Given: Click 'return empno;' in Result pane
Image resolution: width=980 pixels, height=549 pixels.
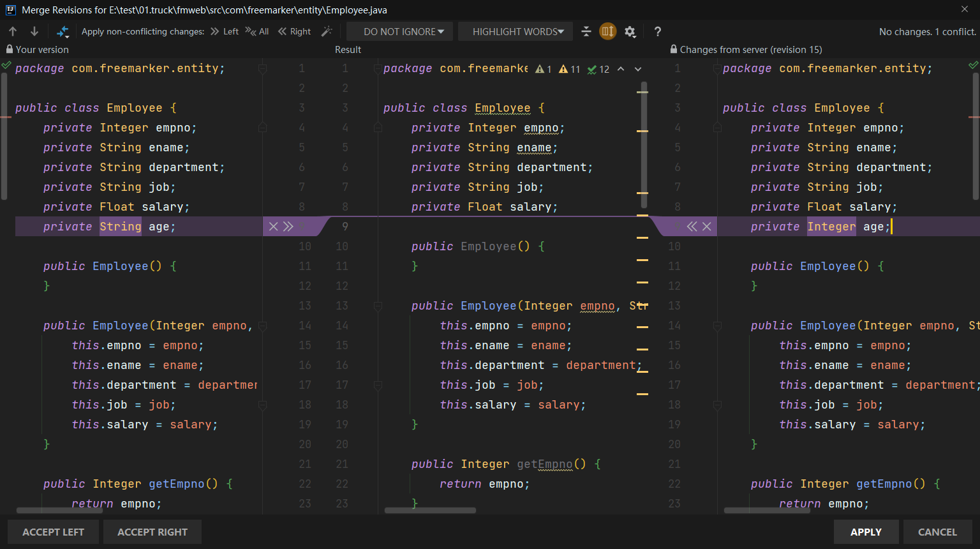Looking at the screenshot, I should (x=485, y=484).
